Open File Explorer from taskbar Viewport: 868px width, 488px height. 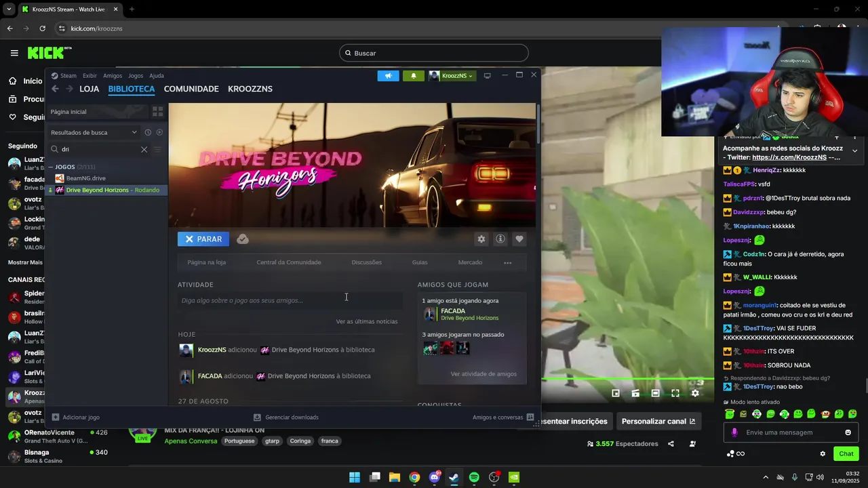(395, 477)
